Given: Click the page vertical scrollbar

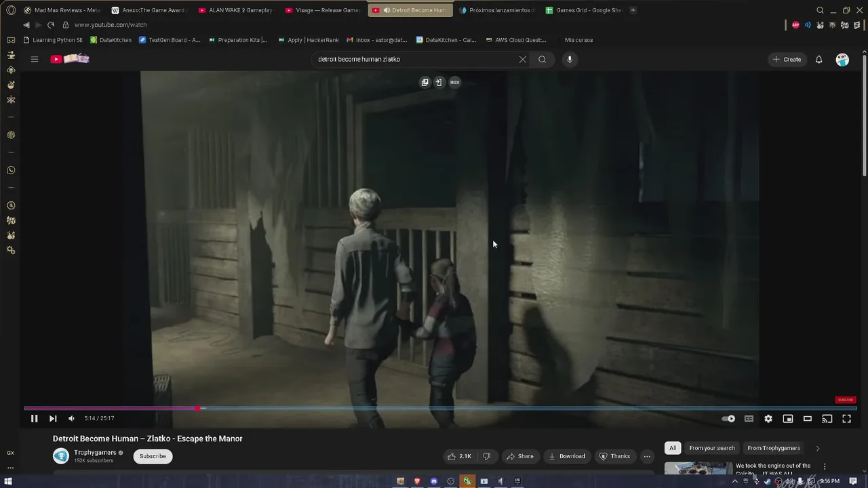Looking at the screenshot, I should (864, 115).
